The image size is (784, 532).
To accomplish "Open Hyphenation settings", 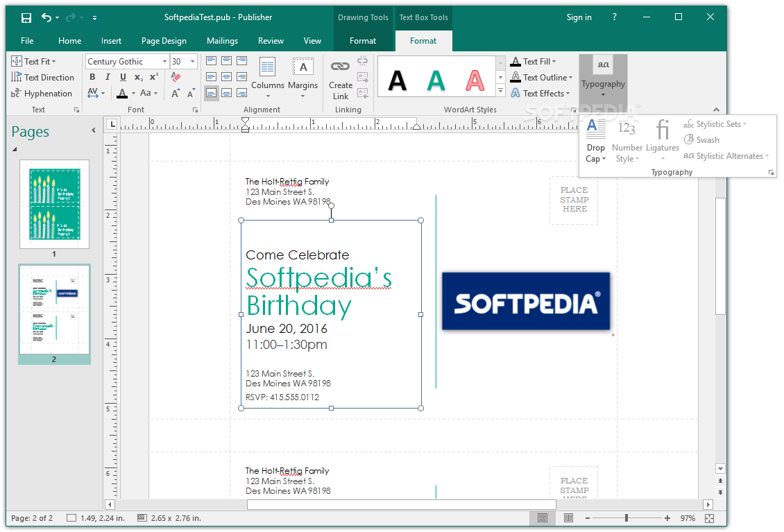I will [42, 94].
